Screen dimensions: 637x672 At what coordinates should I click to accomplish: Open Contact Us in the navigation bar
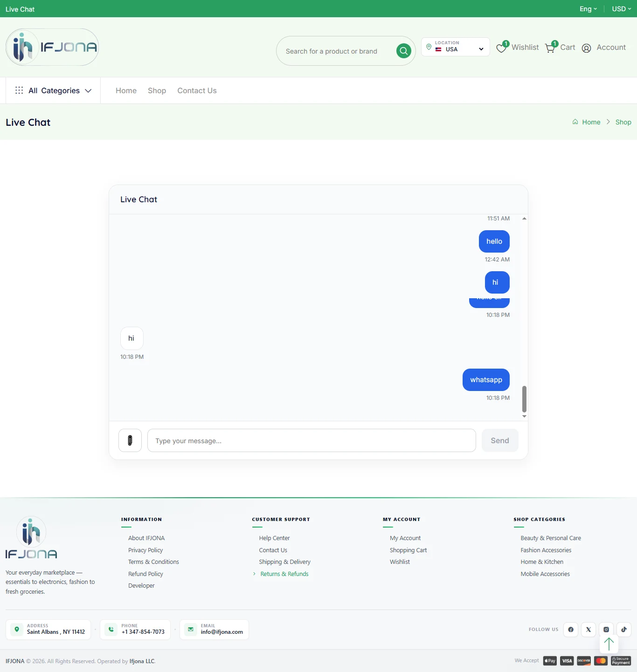click(x=197, y=90)
